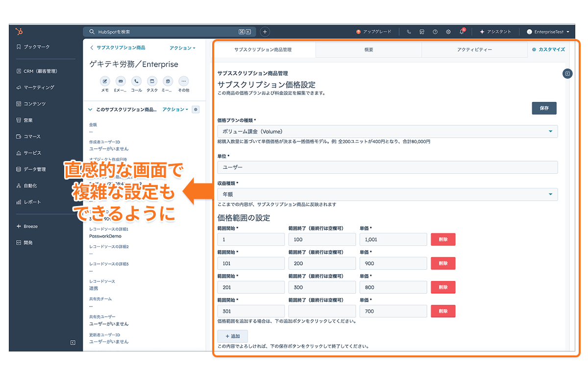Viewport: 588px width, 375px height.
Task: Click the + 追加 button to add range
Action: coord(233,336)
